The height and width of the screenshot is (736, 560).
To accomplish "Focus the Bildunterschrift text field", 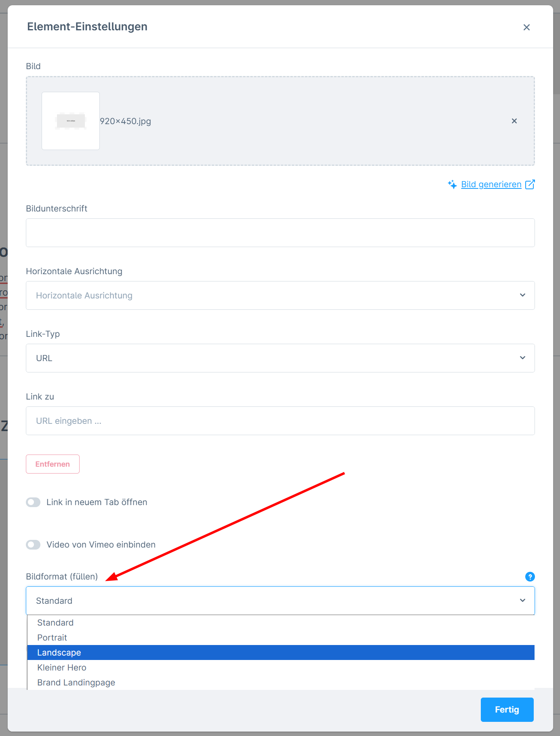I will coord(280,233).
